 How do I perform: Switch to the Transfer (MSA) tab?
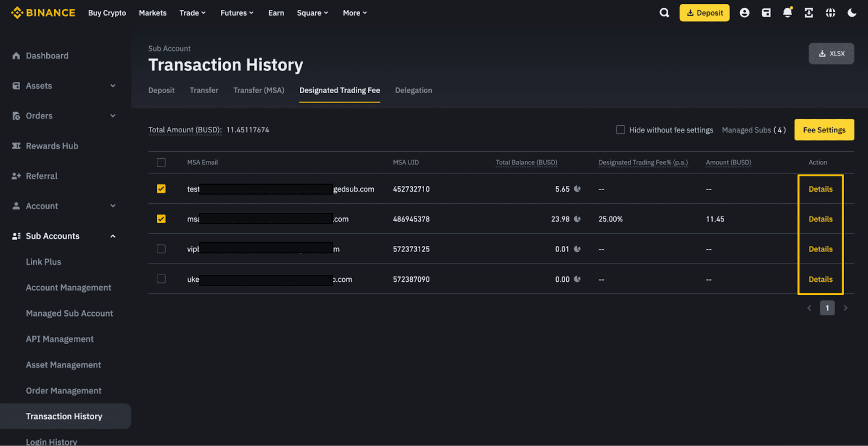(x=259, y=91)
